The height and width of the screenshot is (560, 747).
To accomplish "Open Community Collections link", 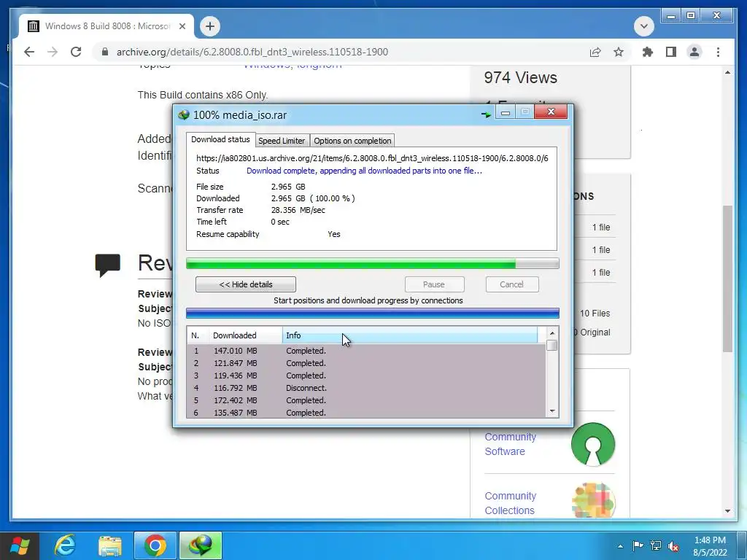I will click(x=510, y=503).
